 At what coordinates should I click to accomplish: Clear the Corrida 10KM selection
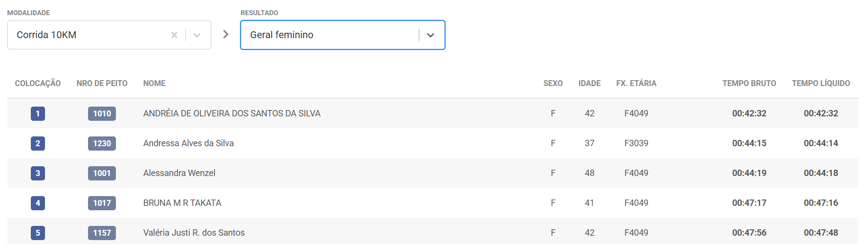pos(174,35)
